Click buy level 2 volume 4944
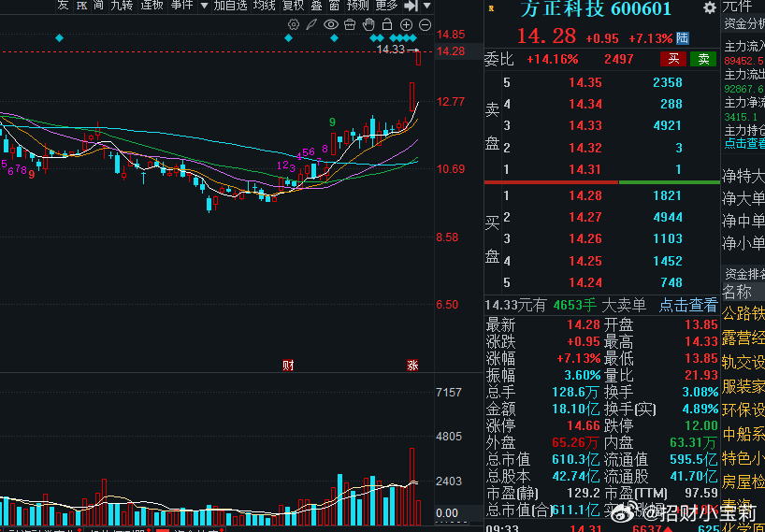Image resolution: width=765 pixels, height=532 pixels. click(x=668, y=217)
